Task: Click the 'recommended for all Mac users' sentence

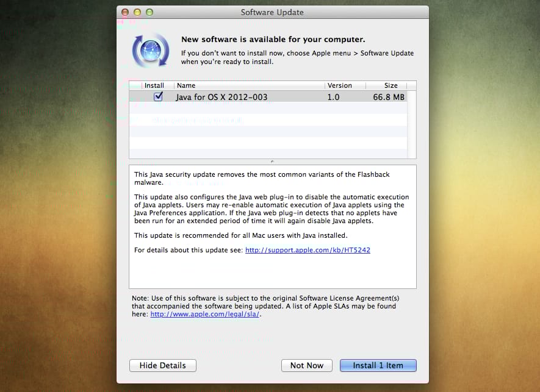Action: click(x=241, y=235)
